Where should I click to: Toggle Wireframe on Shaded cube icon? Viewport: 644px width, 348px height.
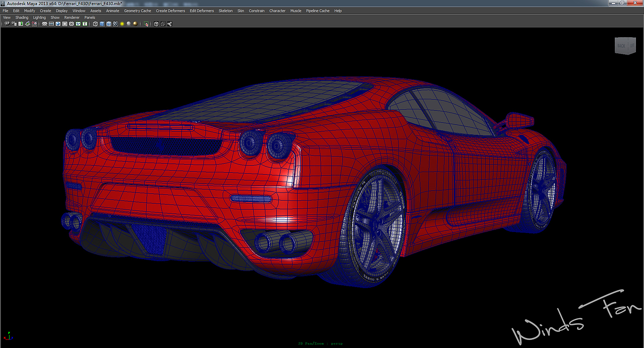point(109,24)
